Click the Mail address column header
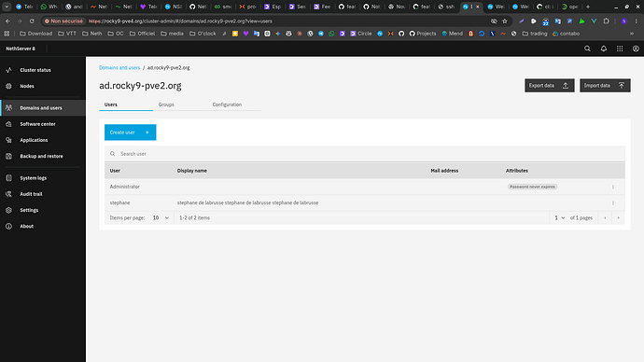The image size is (644, 362). (444, 171)
